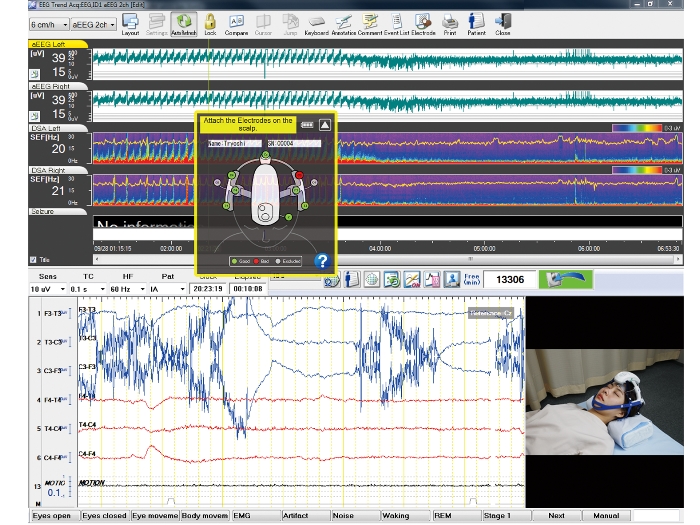
Task: Click the patient video thumbnail
Action: (605, 400)
